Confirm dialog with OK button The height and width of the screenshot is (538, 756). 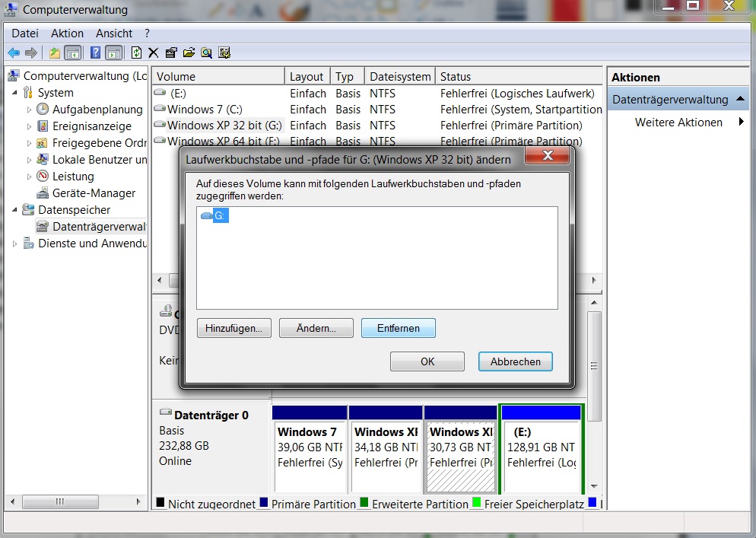(x=427, y=361)
